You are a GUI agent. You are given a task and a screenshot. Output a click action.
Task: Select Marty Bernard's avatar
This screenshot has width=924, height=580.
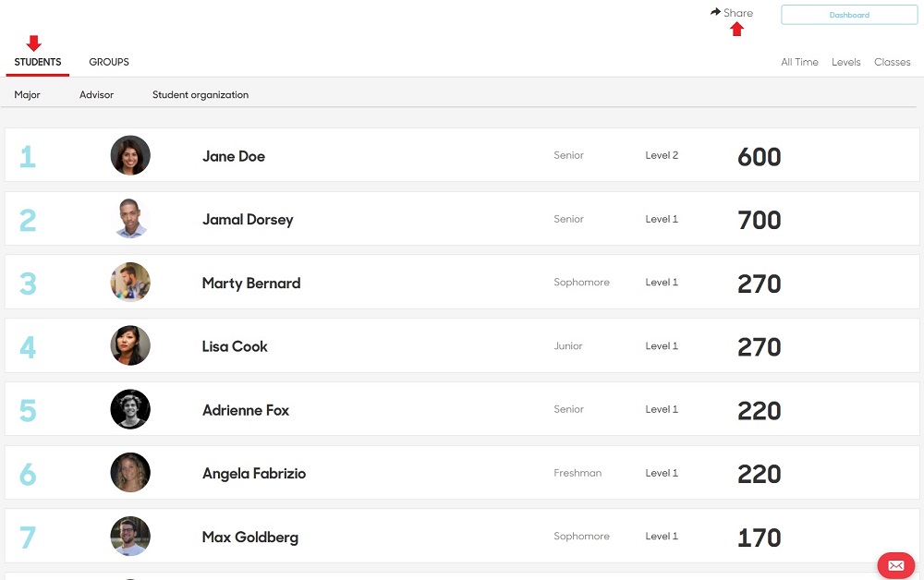click(x=130, y=282)
